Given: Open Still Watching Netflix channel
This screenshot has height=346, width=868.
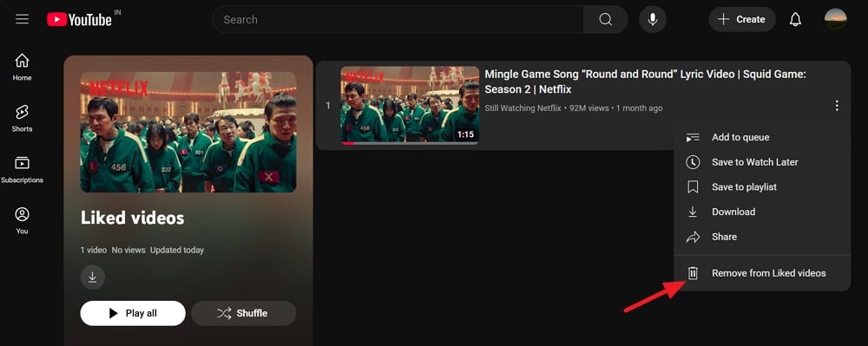Looking at the screenshot, I should [523, 108].
